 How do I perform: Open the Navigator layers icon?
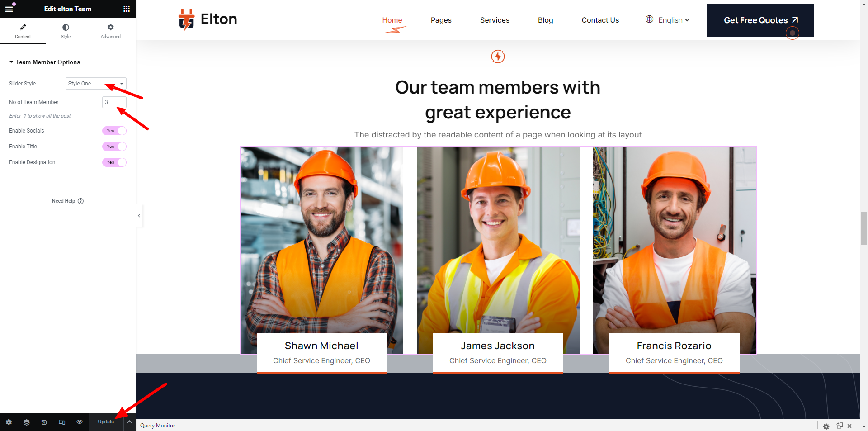tap(27, 422)
